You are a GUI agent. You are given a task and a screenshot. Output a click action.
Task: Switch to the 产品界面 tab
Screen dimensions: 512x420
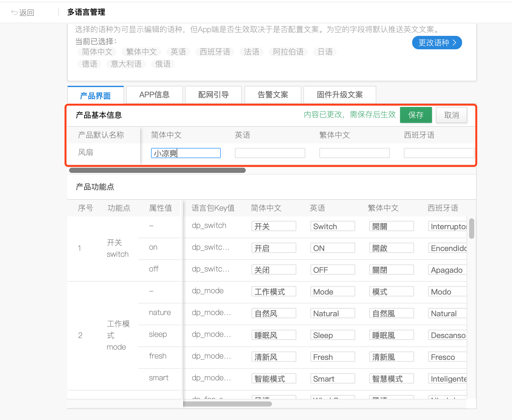(x=95, y=95)
